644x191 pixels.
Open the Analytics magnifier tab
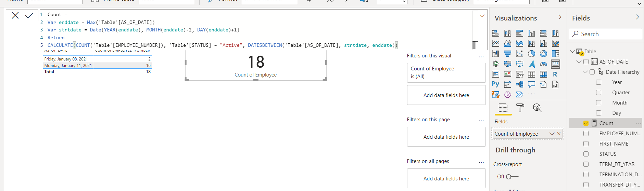(x=537, y=108)
